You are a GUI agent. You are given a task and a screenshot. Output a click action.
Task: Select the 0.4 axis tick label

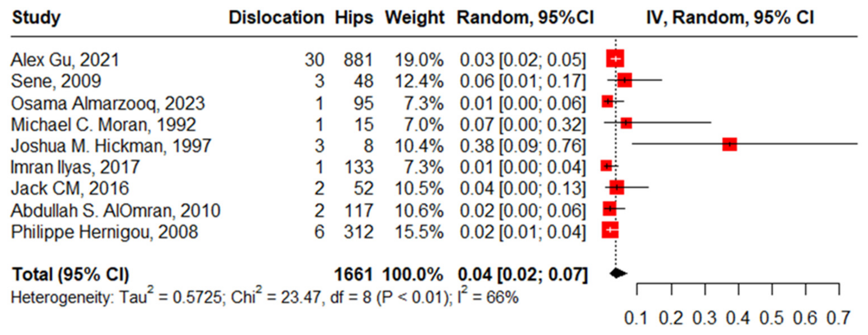[738, 318]
